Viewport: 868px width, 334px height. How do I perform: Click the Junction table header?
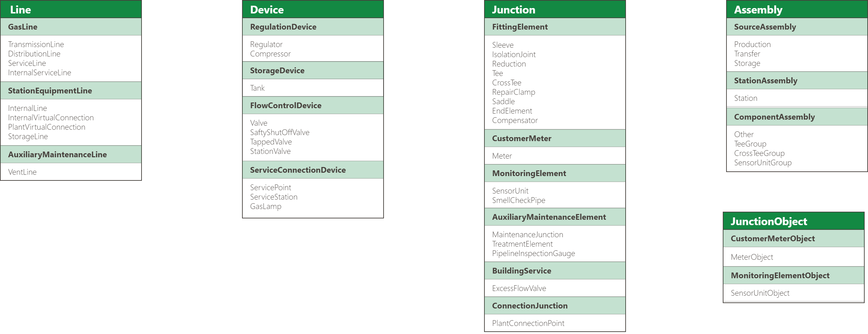(x=514, y=9)
